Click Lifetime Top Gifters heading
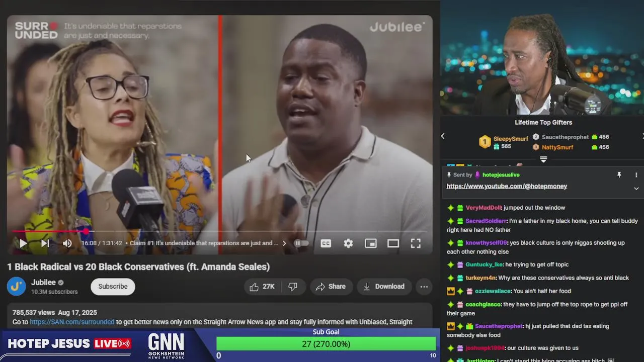Viewport: 644px width, 362px height. point(543,122)
